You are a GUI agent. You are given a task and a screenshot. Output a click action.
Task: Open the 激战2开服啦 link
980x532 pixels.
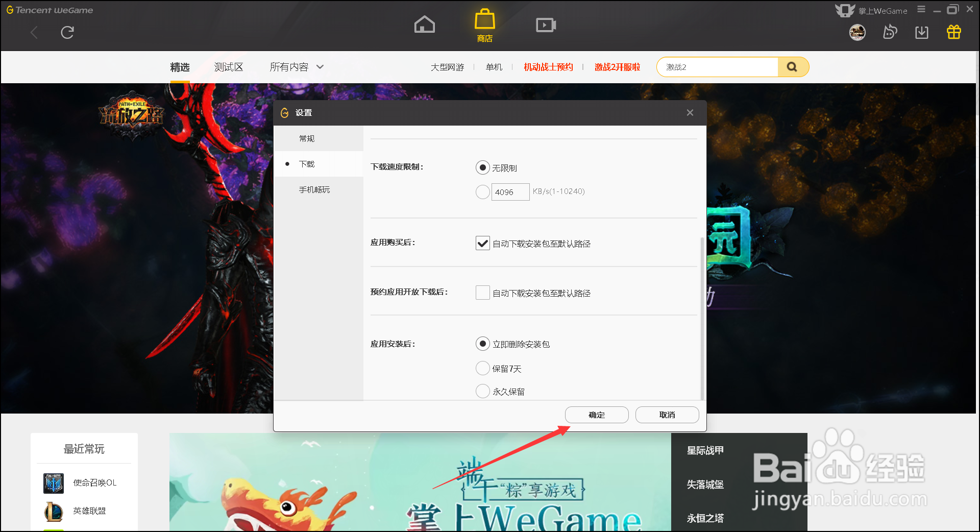617,67
